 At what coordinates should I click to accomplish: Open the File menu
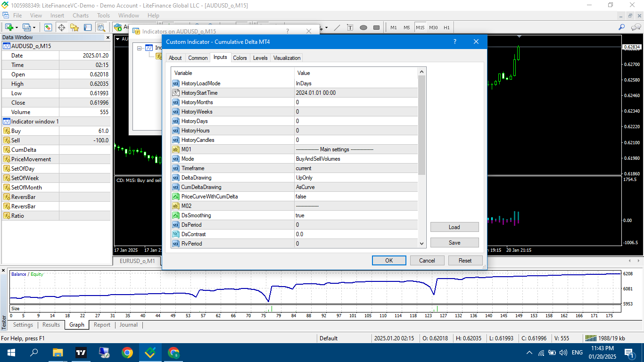[17, 16]
